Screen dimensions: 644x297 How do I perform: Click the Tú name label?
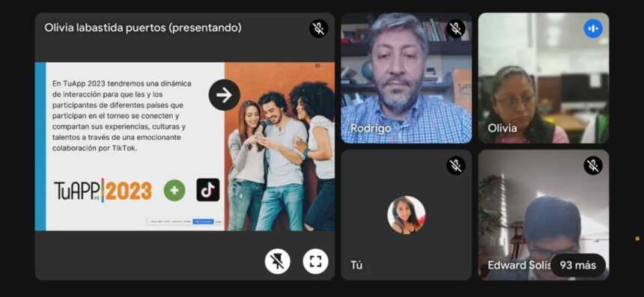(356, 266)
